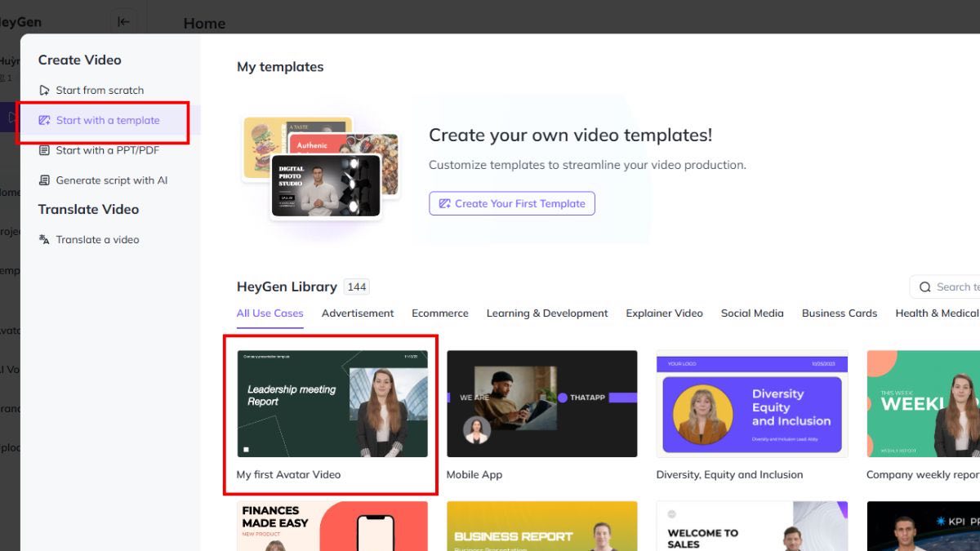
Task: Click the Translate a video language icon
Action: [x=45, y=239]
